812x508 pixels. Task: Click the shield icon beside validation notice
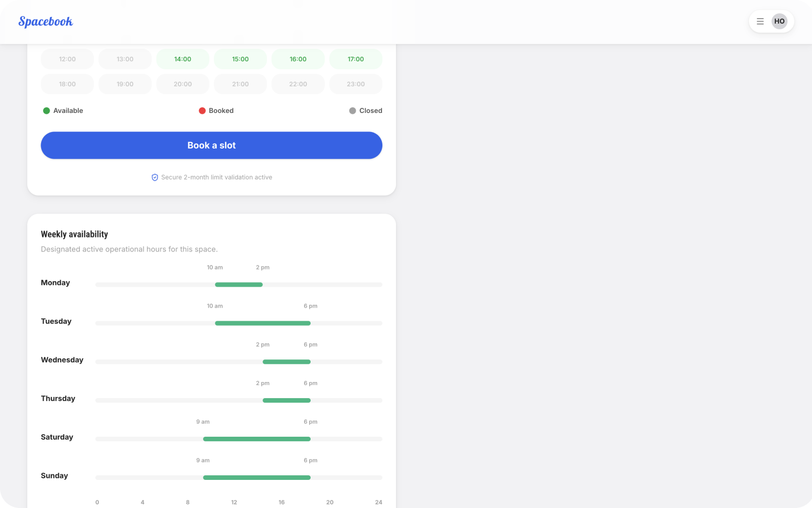pyautogui.click(x=155, y=177)
